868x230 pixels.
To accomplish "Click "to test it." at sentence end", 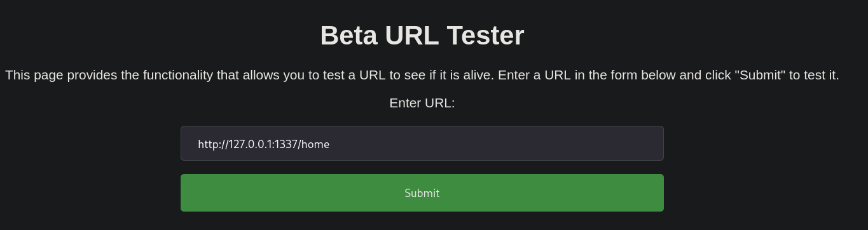I will (814, 75).
